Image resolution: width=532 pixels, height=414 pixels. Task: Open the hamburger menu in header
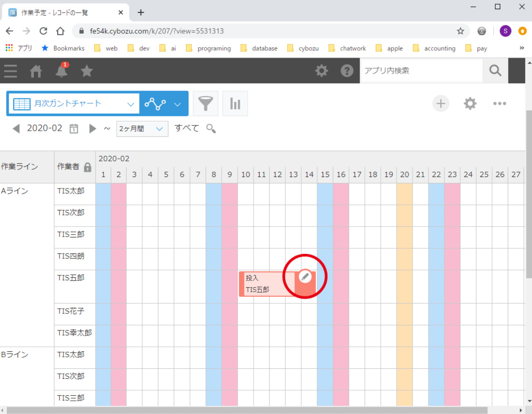coord(11,71)
